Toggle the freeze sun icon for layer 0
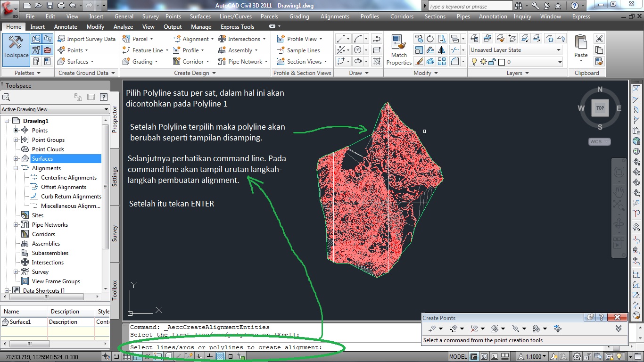 483,62
